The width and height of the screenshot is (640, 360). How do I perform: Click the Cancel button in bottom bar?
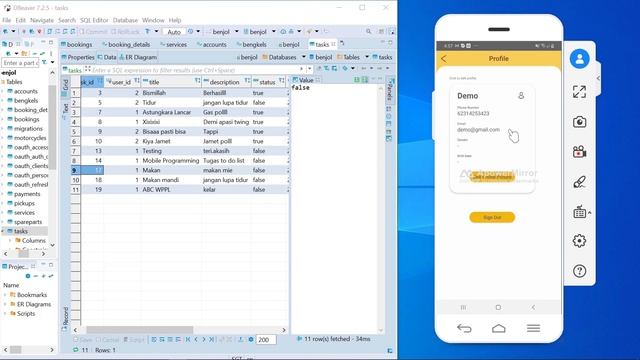click(x=107, y=340)
